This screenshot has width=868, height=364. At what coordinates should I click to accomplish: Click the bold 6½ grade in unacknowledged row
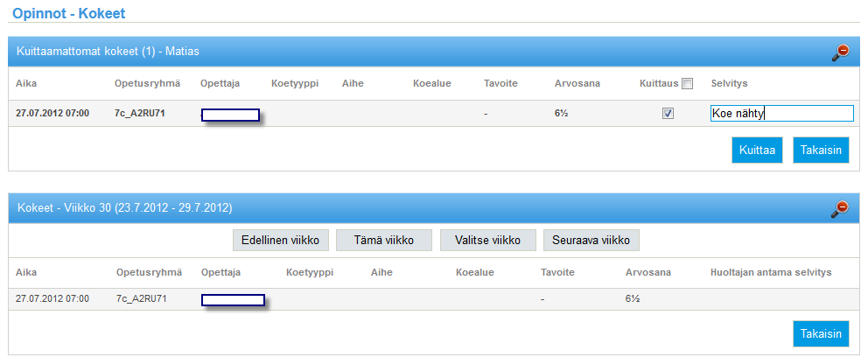[562, 114]
